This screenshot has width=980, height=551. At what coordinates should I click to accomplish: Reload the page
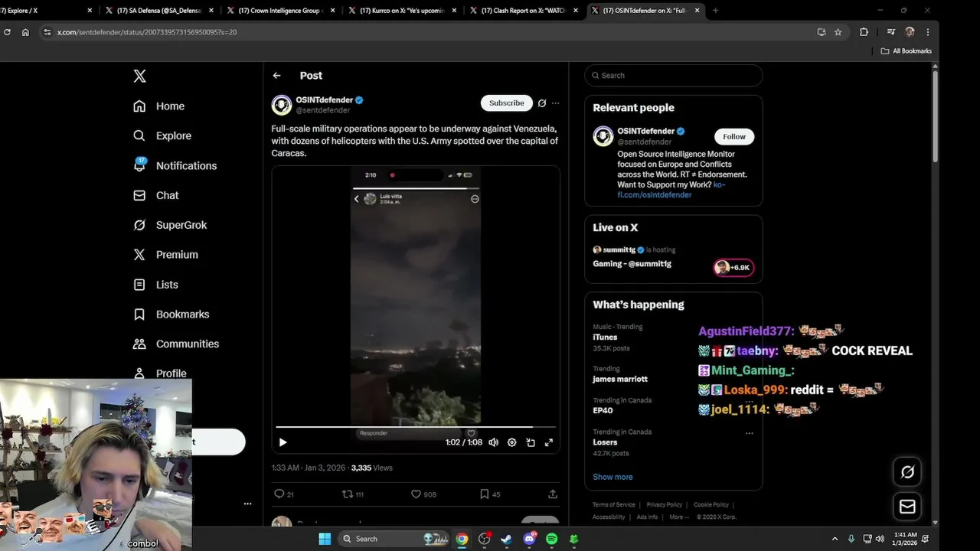pos(8,32)
